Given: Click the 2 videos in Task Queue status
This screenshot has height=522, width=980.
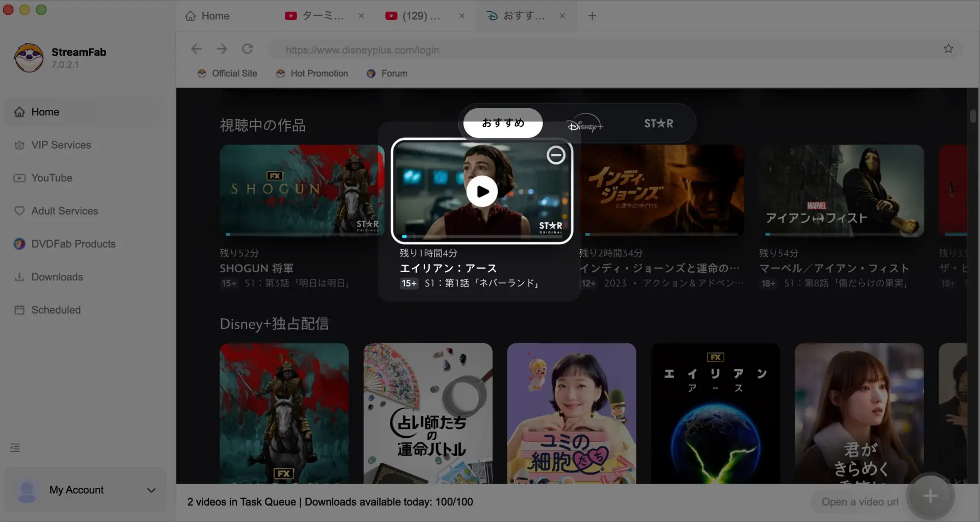Looking at the screenshot, I should point(241,502).
